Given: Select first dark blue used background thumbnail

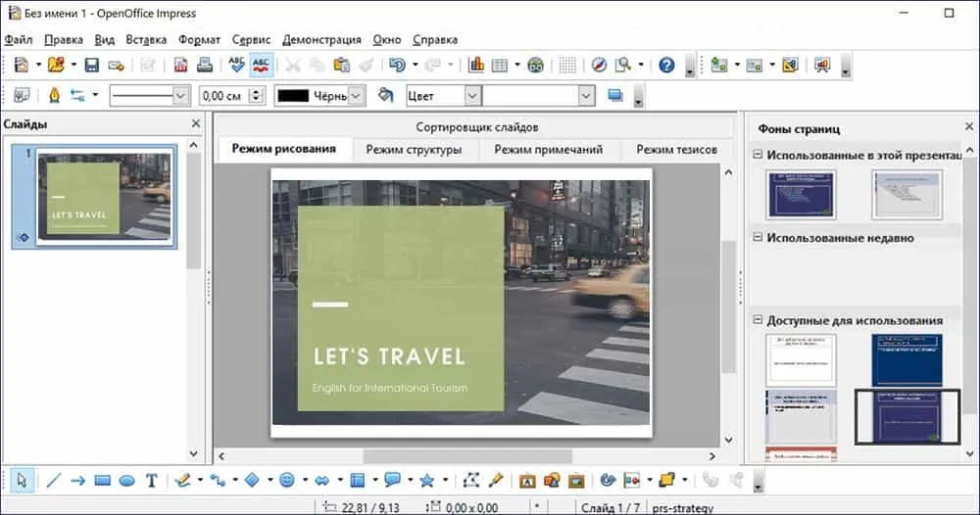Looking at the screenshot, I should [x=802, y=195].
